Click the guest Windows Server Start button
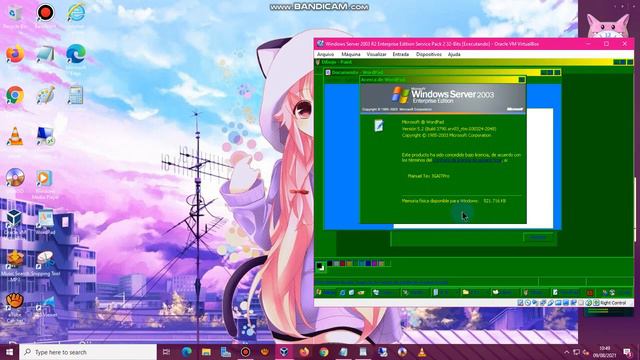This screenshot has width=640, height=360. point(326,292)
